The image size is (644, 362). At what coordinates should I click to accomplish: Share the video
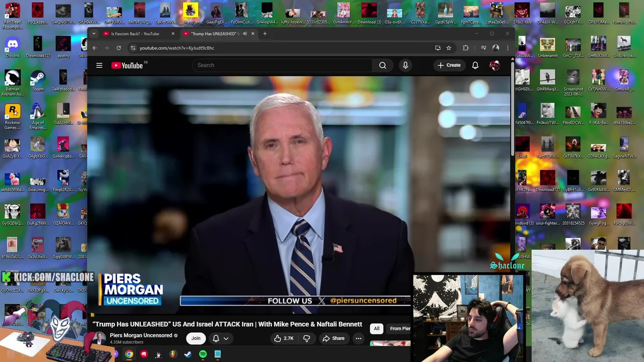click(334, 338)
